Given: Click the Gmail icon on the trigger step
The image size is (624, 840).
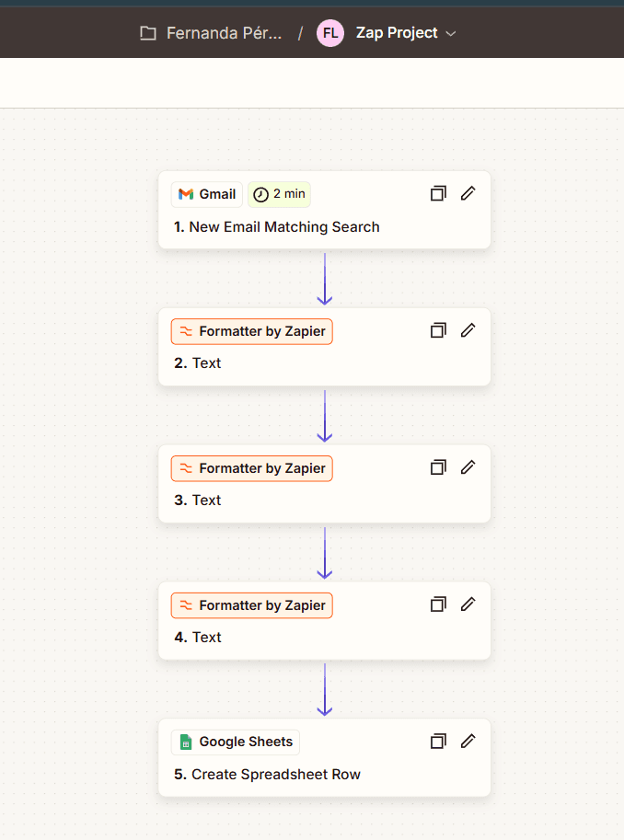Looking at the screenshot, I should (x=186, y=194).
